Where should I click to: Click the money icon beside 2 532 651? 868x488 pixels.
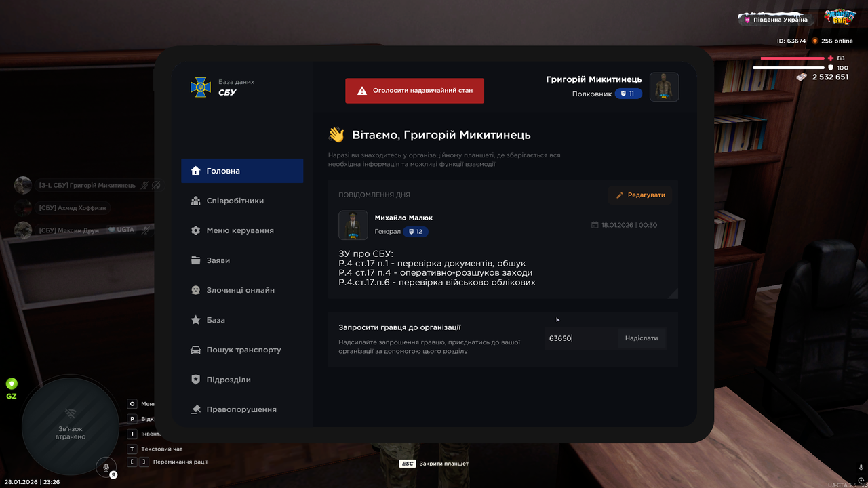click(803, 77)
